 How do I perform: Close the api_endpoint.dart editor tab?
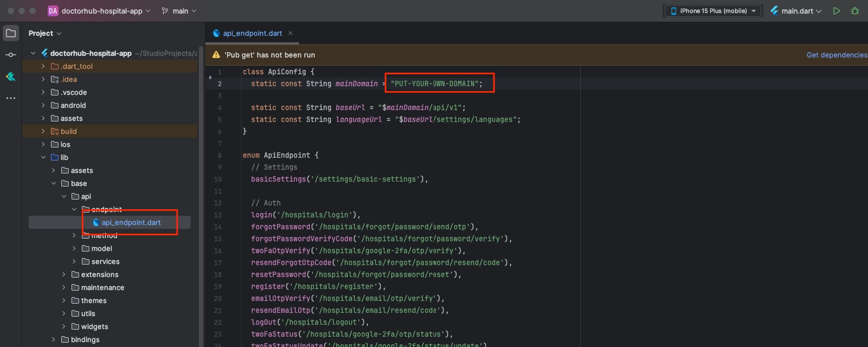pyautogui.click(x=290, y=33)
